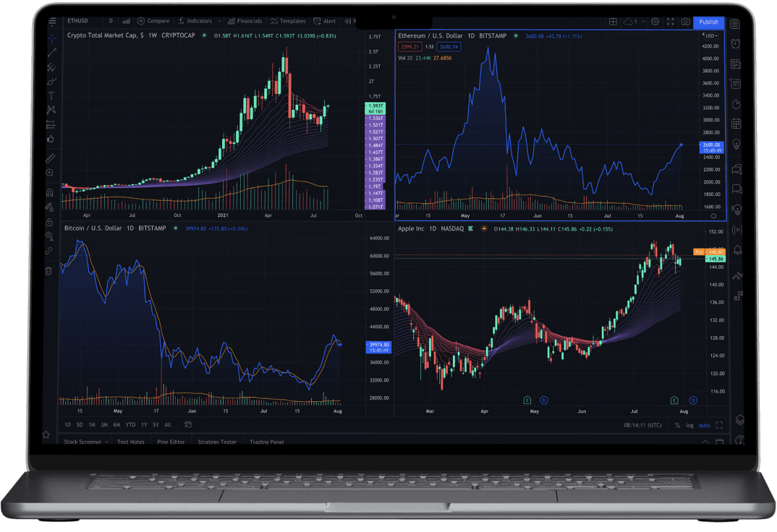
Task: Select the ruler measure tool
Action: pyautogui.click(x=50, y=158)
